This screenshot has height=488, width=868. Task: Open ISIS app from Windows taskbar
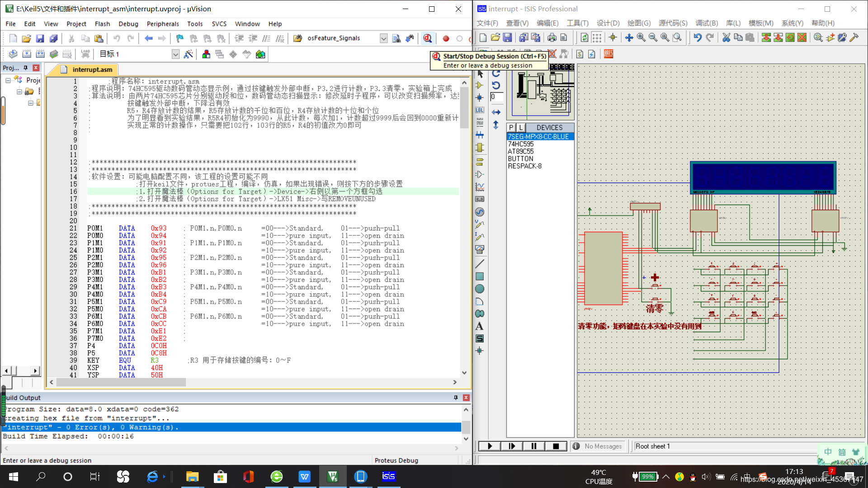click(x=389, y=476)
